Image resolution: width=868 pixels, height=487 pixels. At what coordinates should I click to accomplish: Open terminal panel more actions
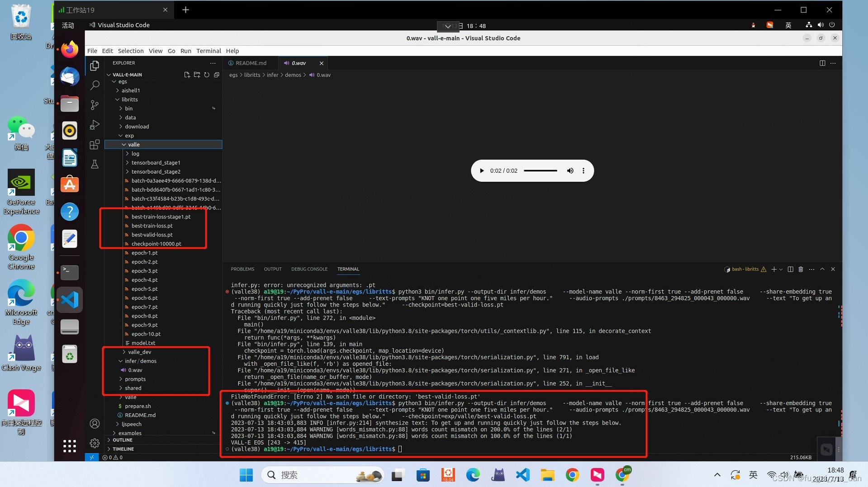(x=811, y=270)
